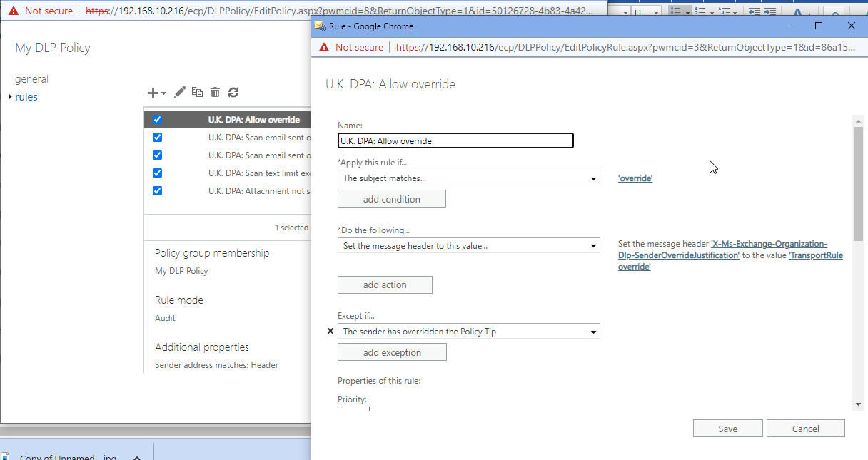868x460 pixels.
Task: Click the 'add exception' button
Action: click(392, 352)
